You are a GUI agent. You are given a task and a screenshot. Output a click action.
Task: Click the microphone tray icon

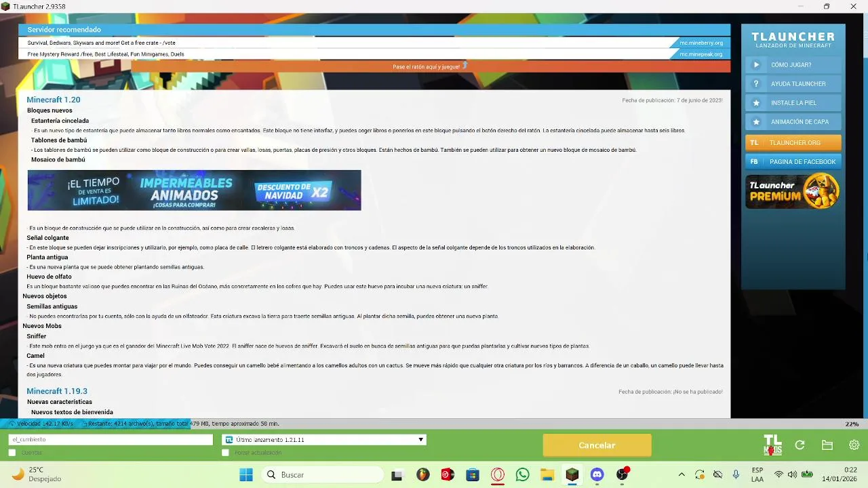point(736,474)
